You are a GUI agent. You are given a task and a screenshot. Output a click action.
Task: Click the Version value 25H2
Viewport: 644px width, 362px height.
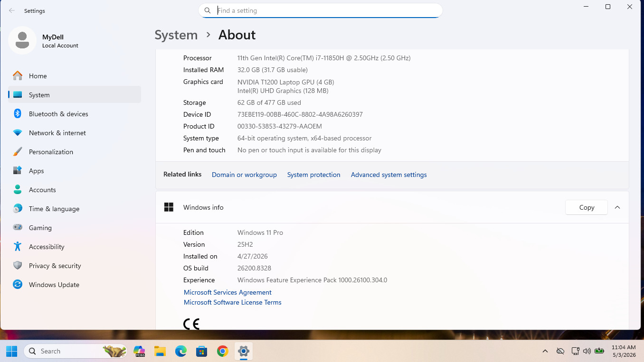click(245, 244)
